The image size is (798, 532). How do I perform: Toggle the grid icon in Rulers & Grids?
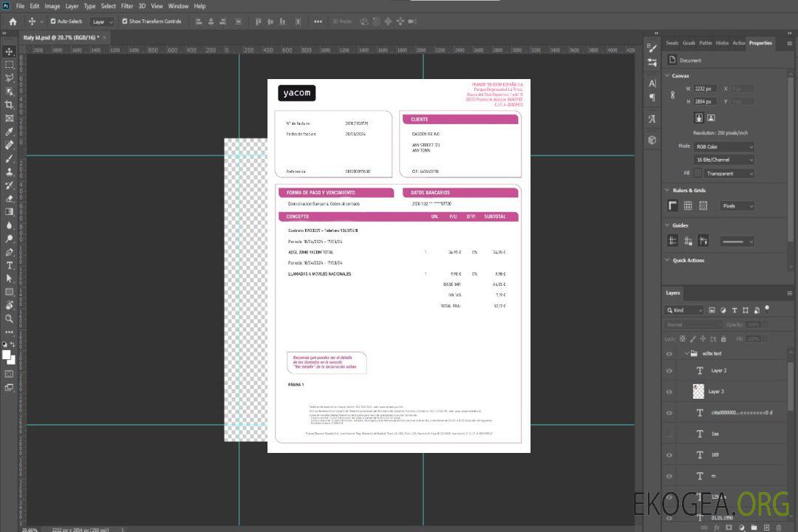point(688,205)
